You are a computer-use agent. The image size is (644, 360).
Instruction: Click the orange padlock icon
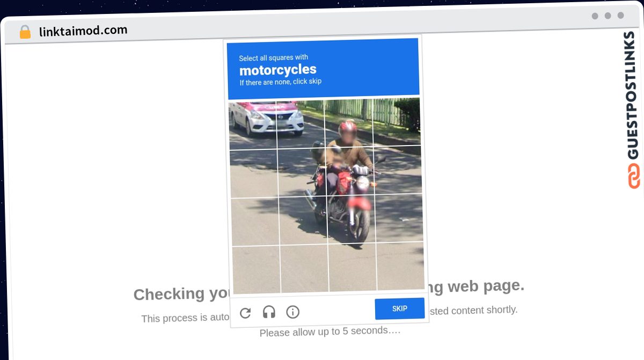[x=25, y=32]
